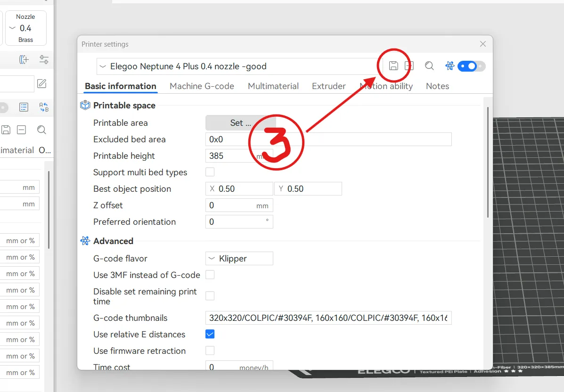Go to the Multimaterial tab in the dialog
This screenshot has width=564, height=392.
click(273, 86)
